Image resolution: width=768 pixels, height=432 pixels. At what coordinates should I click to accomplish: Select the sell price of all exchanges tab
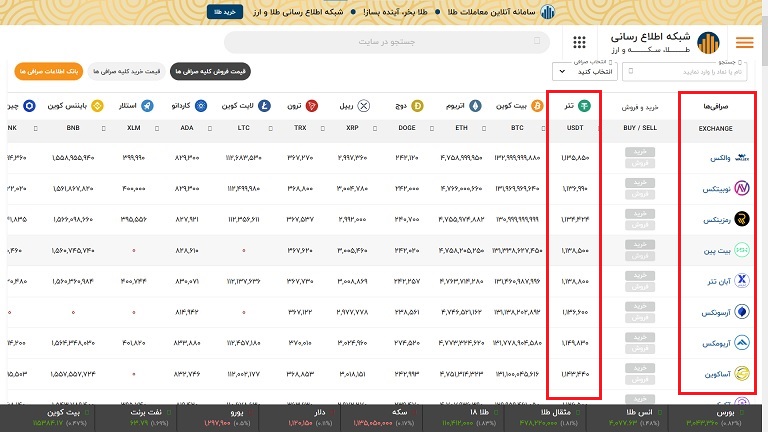tap(211, 72)
